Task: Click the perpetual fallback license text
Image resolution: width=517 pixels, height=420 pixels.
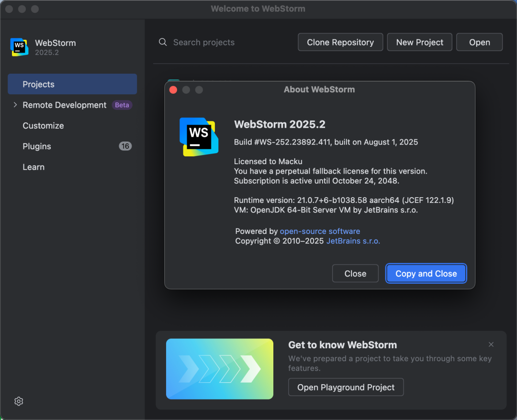Action: coord(330,171)
